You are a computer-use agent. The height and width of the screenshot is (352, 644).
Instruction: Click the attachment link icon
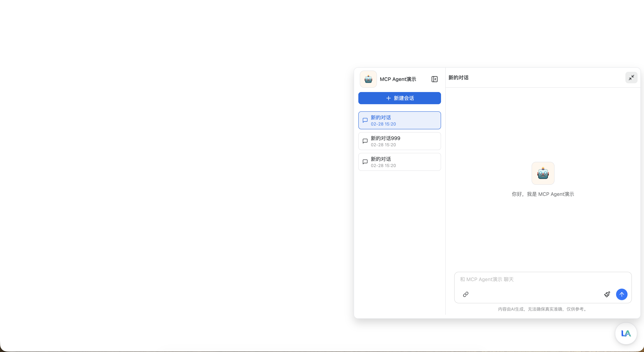point(466,294)
